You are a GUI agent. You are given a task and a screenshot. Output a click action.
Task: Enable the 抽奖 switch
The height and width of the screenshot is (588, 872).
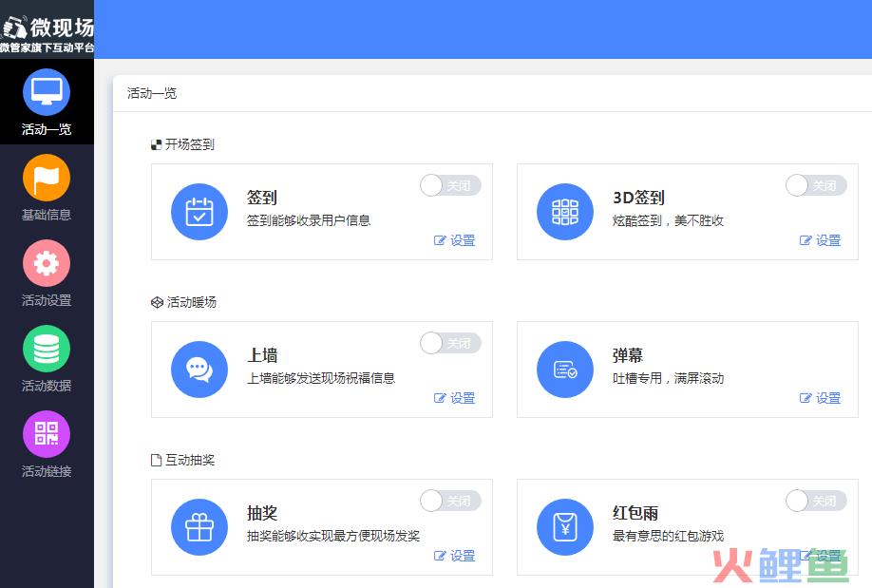point(450,501)
